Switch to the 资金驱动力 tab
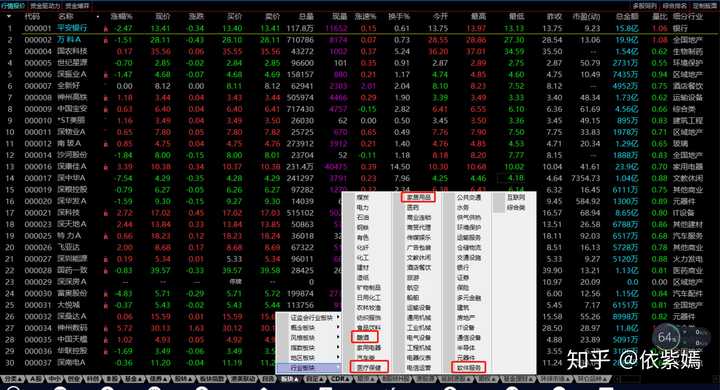720x390 pixels. [x=45, y=6]
